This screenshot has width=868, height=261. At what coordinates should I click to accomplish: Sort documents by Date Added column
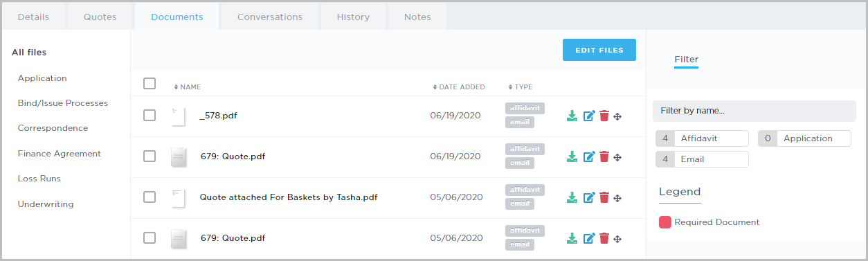tap(459, 87)
